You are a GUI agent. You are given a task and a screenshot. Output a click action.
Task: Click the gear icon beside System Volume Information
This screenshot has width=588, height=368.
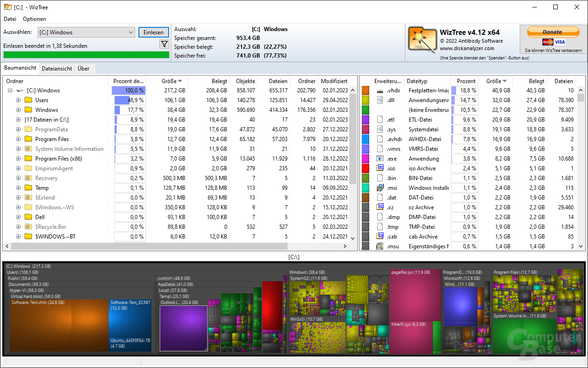(28, 148)
